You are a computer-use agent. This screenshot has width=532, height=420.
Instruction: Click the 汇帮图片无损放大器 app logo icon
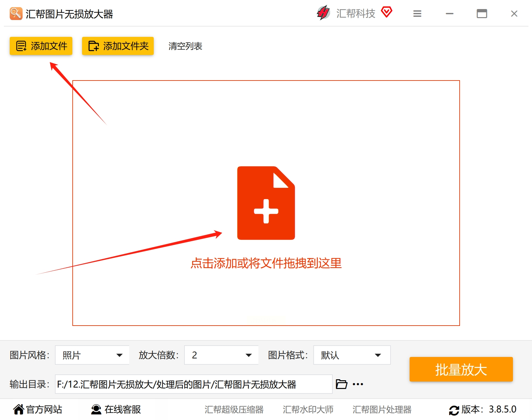click(x=16, y=14)
